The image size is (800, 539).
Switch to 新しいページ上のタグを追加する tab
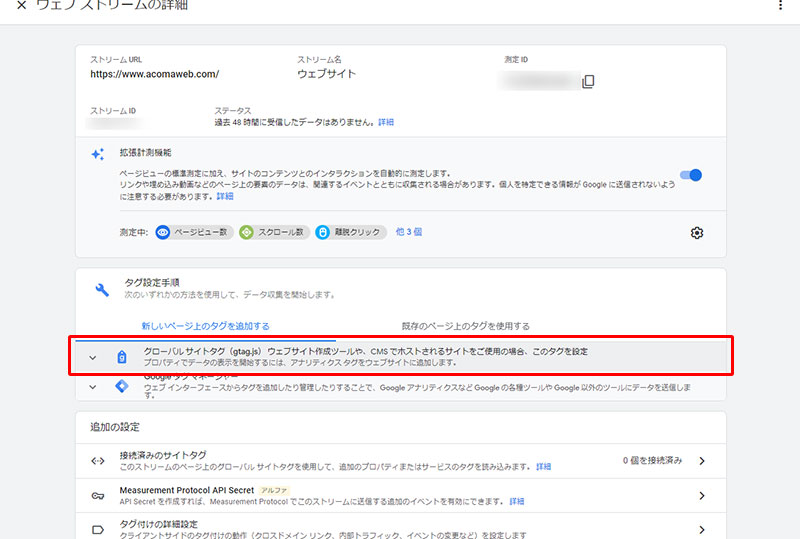pyautogui.click(x=206, y=326)
